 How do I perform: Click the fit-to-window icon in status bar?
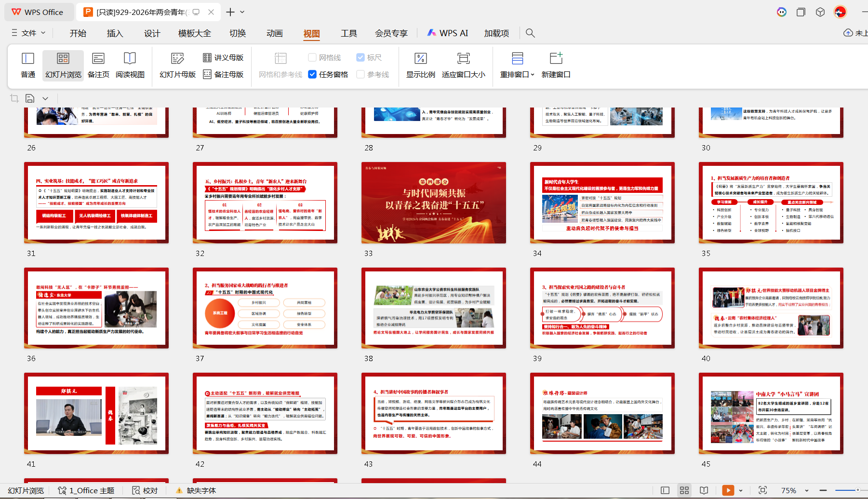(762, 490)
